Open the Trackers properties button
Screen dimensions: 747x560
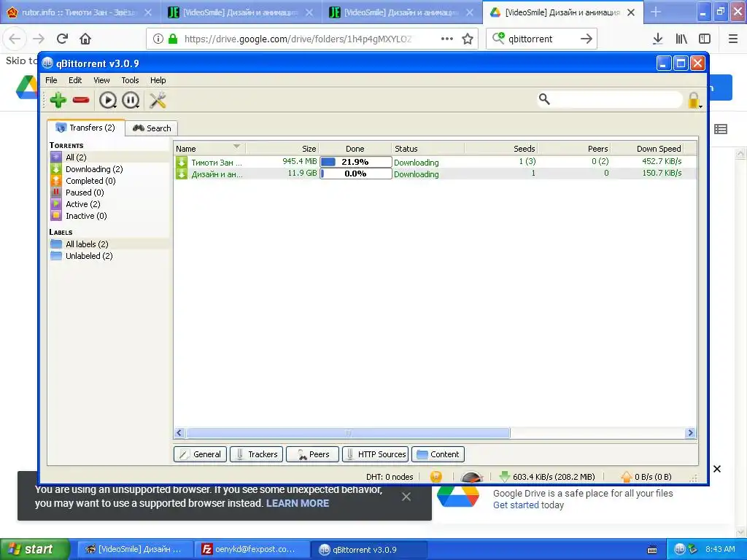coord(256,454)
